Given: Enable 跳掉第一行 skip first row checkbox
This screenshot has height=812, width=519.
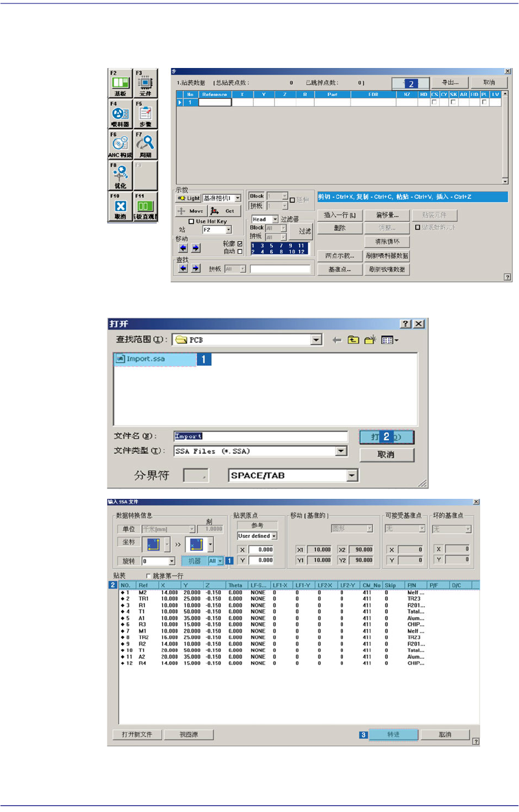Looking at the screenshot, I should tap(148, 576).
